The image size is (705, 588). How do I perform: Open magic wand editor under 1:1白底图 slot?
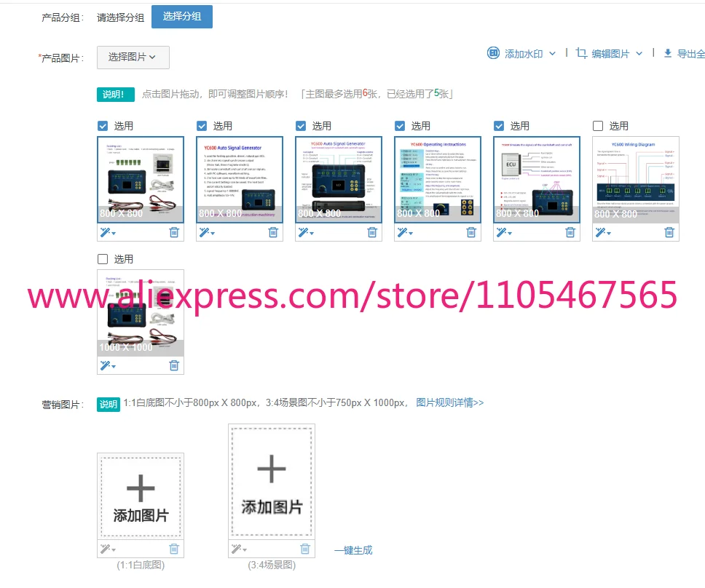click(108, 549)
